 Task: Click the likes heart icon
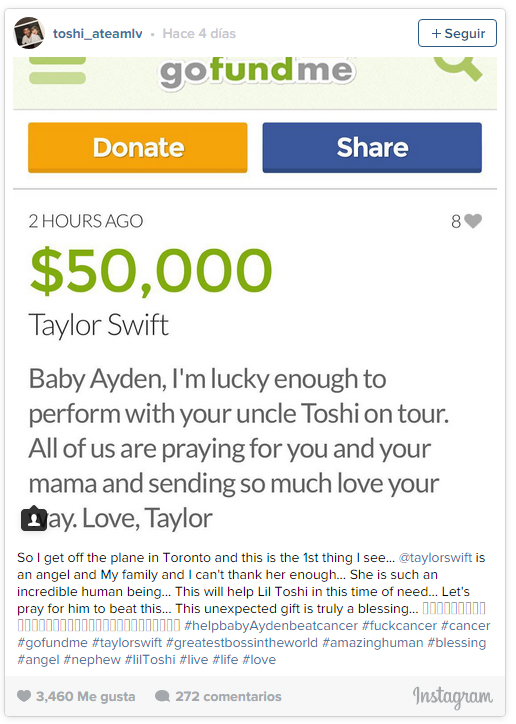(24, 695)
